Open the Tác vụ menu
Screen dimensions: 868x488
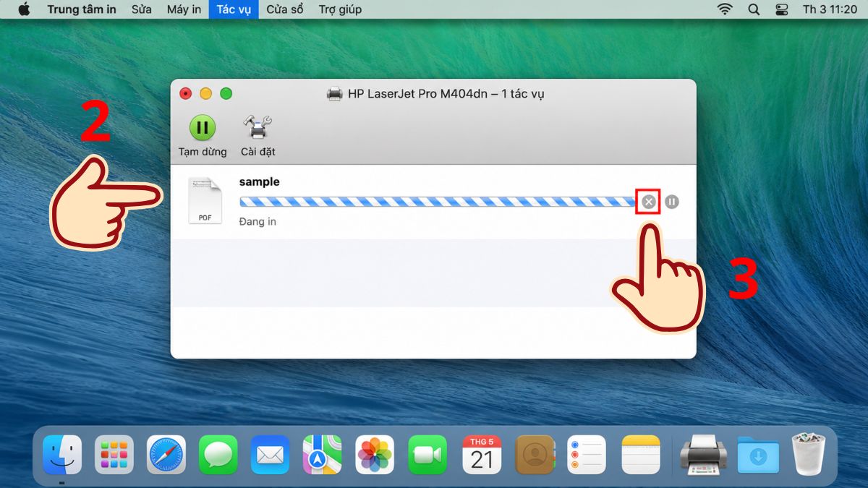(x=234, y=9)
